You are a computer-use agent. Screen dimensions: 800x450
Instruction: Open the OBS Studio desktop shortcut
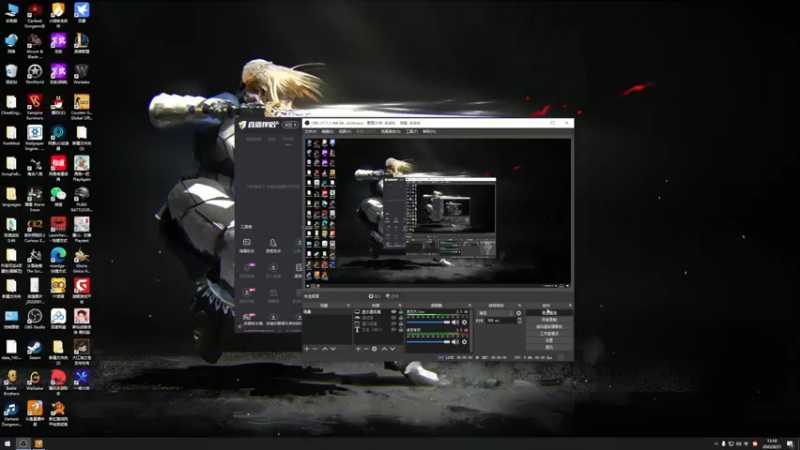pyautogui.click(x=35, y=319)
